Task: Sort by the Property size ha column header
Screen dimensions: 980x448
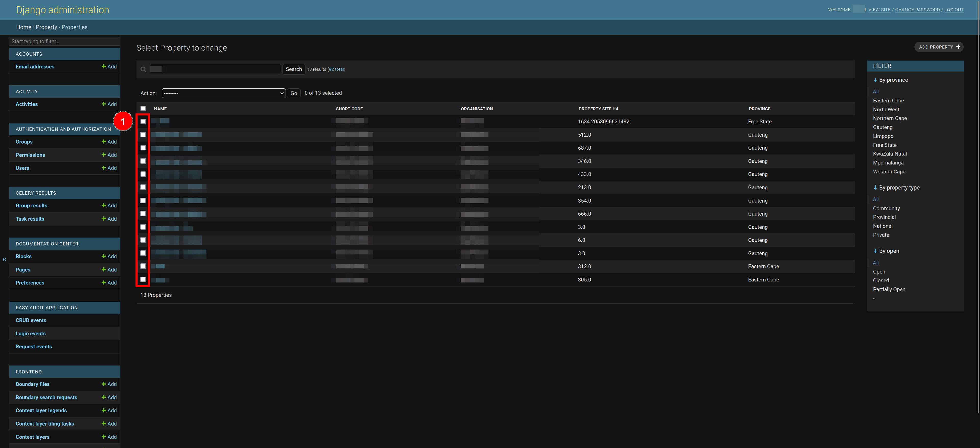Action: click(x=598, y=109)
